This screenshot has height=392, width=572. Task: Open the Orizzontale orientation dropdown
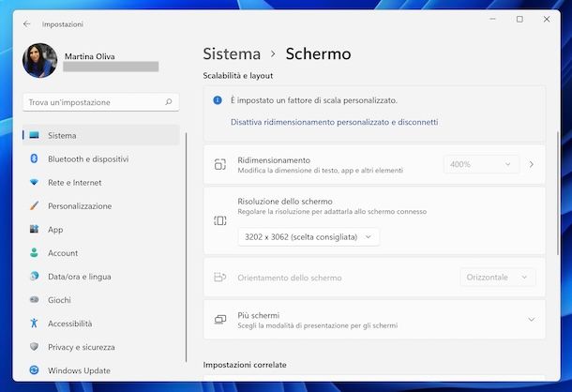click(497, 278)
